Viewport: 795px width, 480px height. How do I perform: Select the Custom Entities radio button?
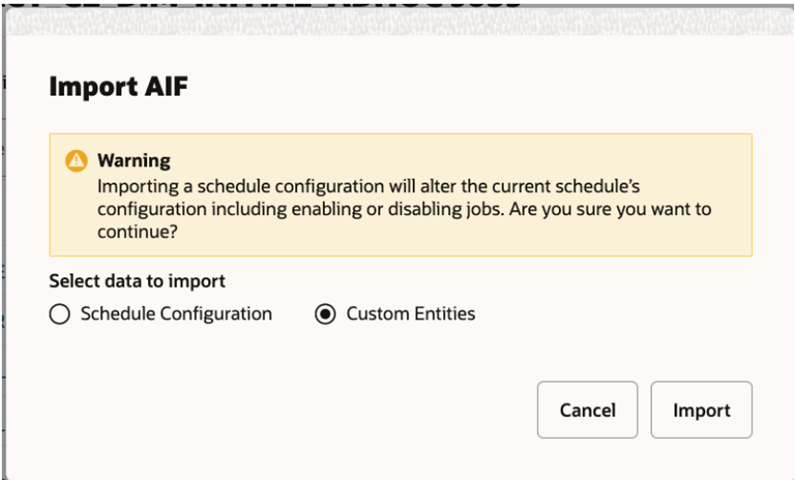coord(325,314)
